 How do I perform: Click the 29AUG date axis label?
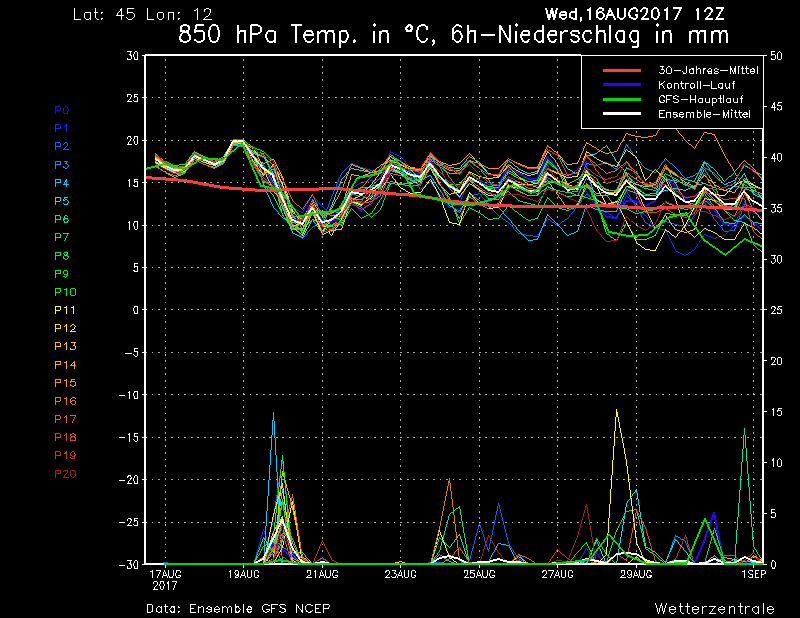pyautogui.click(x=636, y=574)
